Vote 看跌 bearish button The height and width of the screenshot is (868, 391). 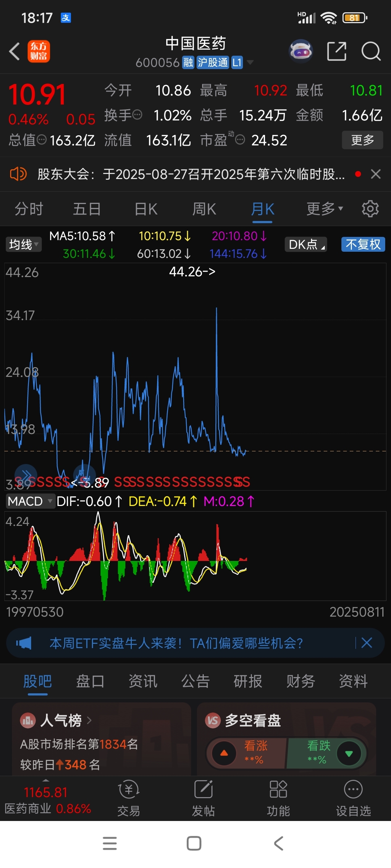(327, 753)
